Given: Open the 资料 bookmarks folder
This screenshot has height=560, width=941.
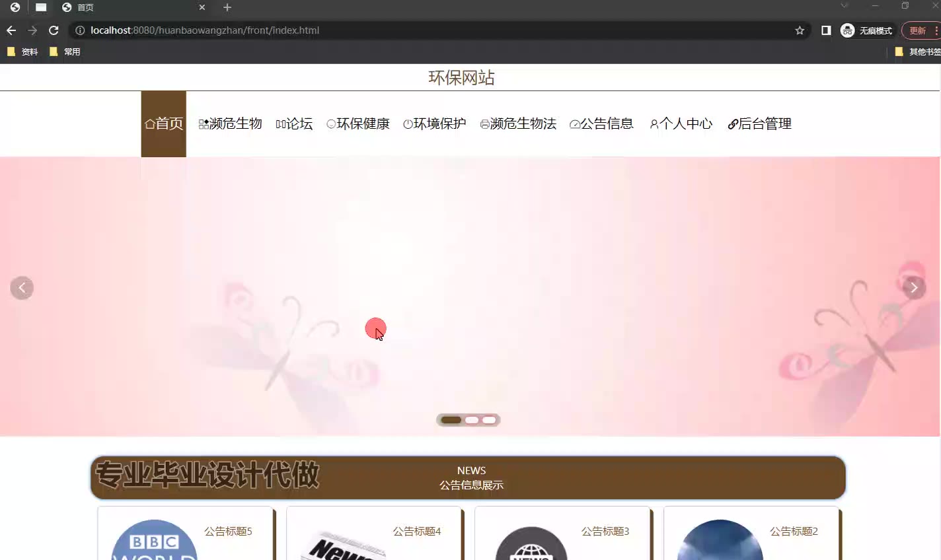Looking at the screenshot, I should click(22, 52).
